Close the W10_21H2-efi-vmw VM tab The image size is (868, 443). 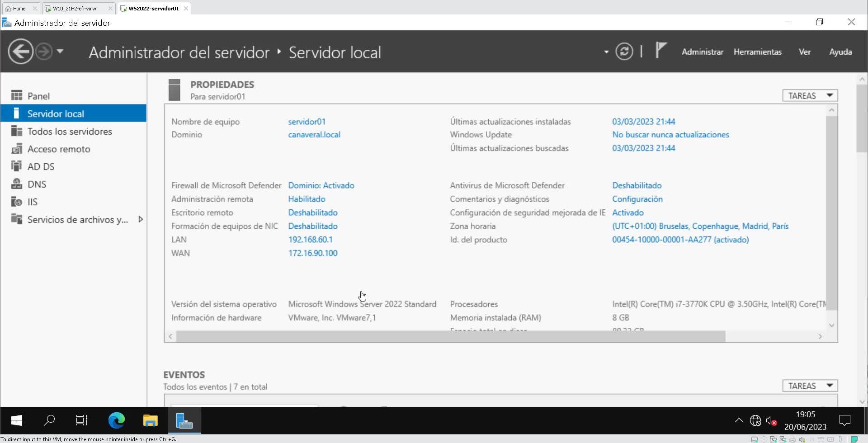click(x=110, y=9)
